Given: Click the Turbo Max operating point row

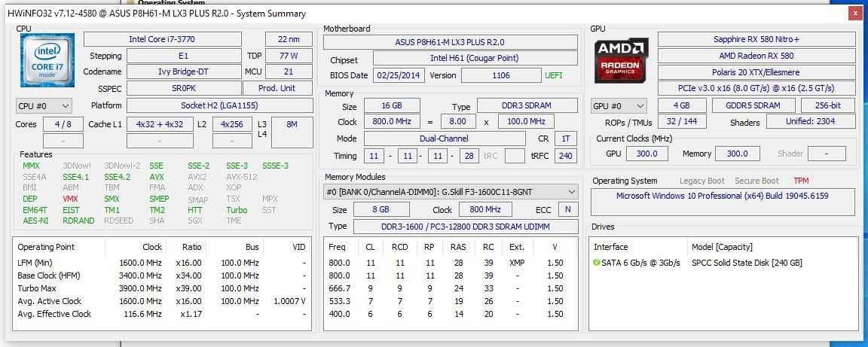Looking at the screenshot, I should 162,288.
